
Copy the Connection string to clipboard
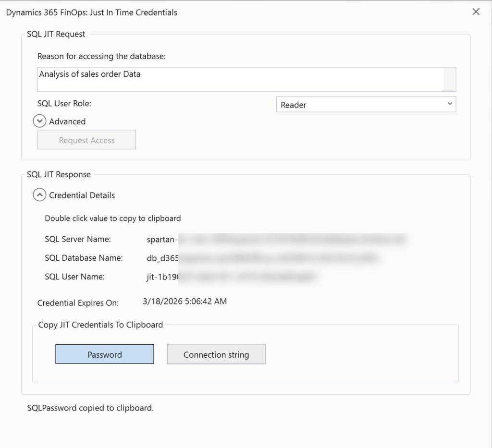click(x=216, y=354)
